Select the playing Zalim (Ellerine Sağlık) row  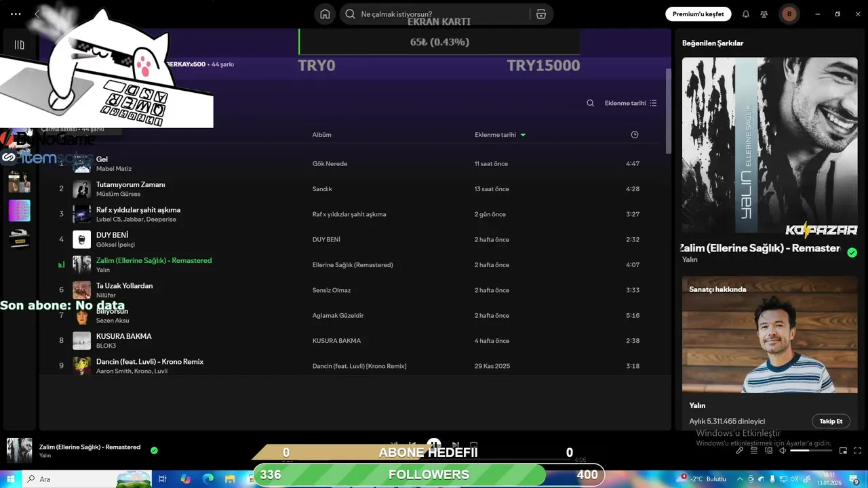349,264
